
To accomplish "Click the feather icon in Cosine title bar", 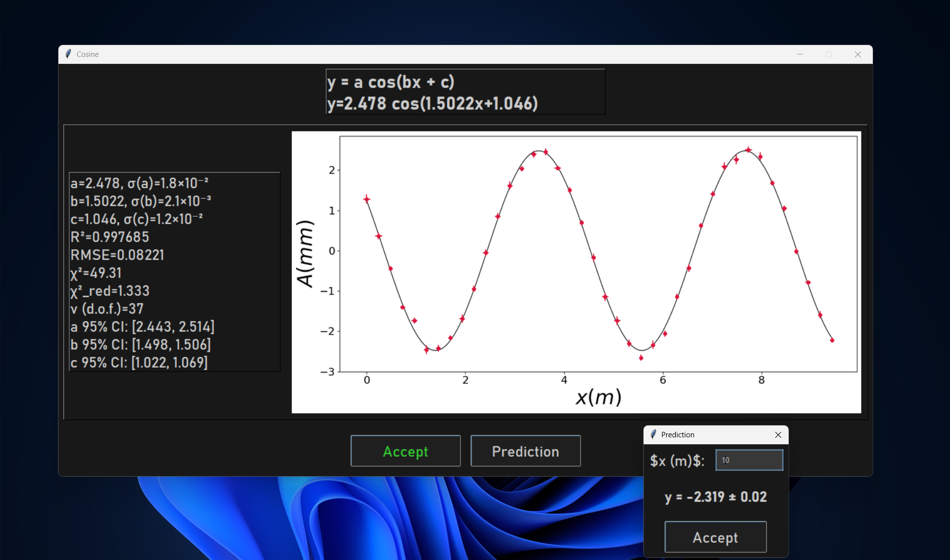I will (68, 54).
